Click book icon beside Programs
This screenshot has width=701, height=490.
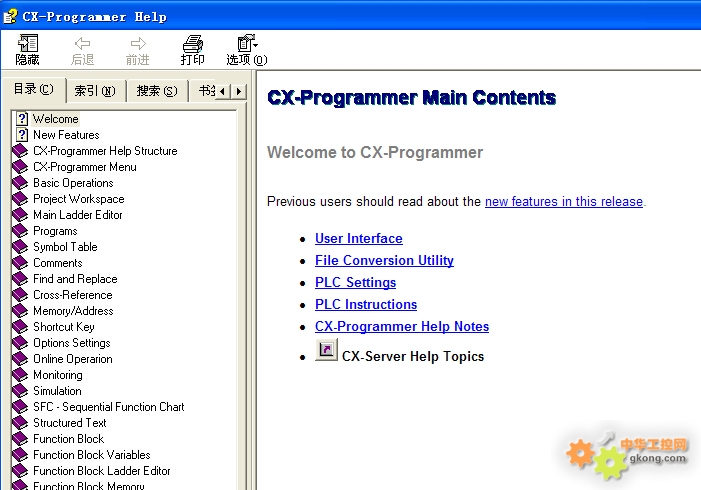point(20,231)
